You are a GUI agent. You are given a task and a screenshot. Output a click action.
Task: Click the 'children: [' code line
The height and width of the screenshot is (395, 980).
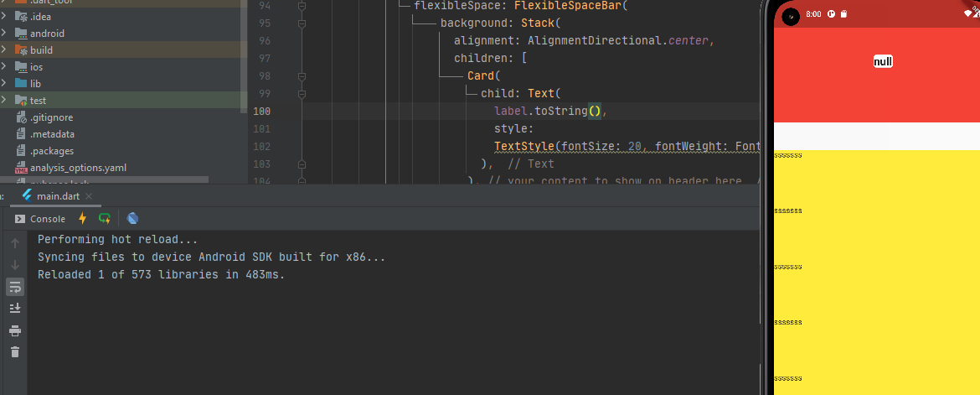[x=491, y=58]
